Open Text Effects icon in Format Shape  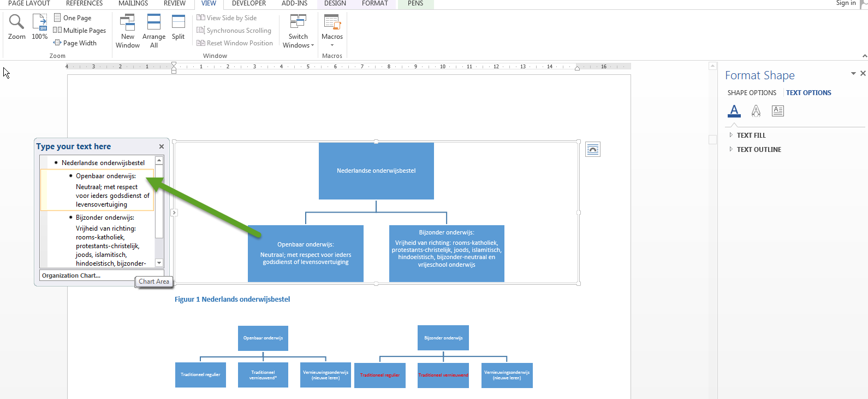coord(756,111)
